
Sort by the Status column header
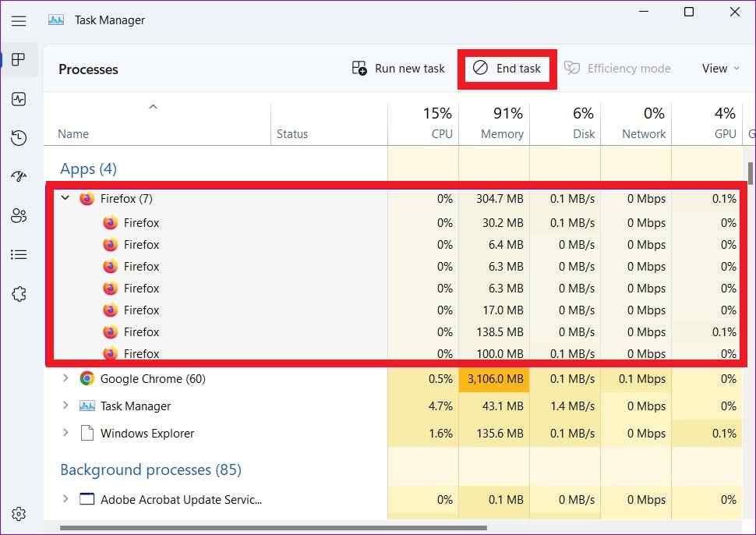click(292, 134)
